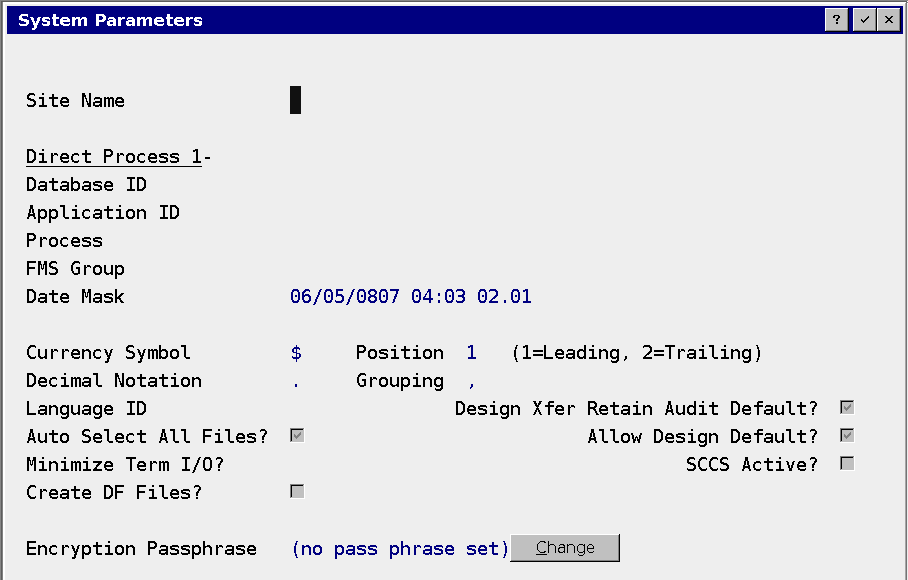
Task: Click the FMS Group label
Action: tap(75, 269)
